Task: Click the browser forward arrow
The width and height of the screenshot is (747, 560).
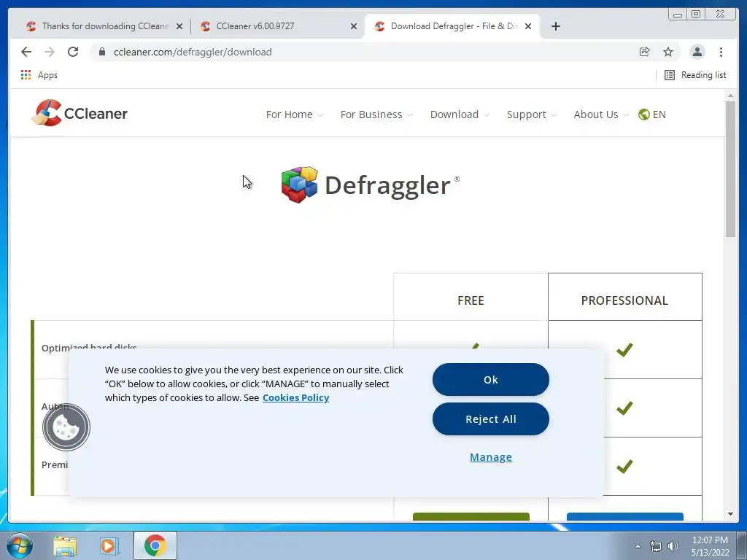Action: [50, 52]
